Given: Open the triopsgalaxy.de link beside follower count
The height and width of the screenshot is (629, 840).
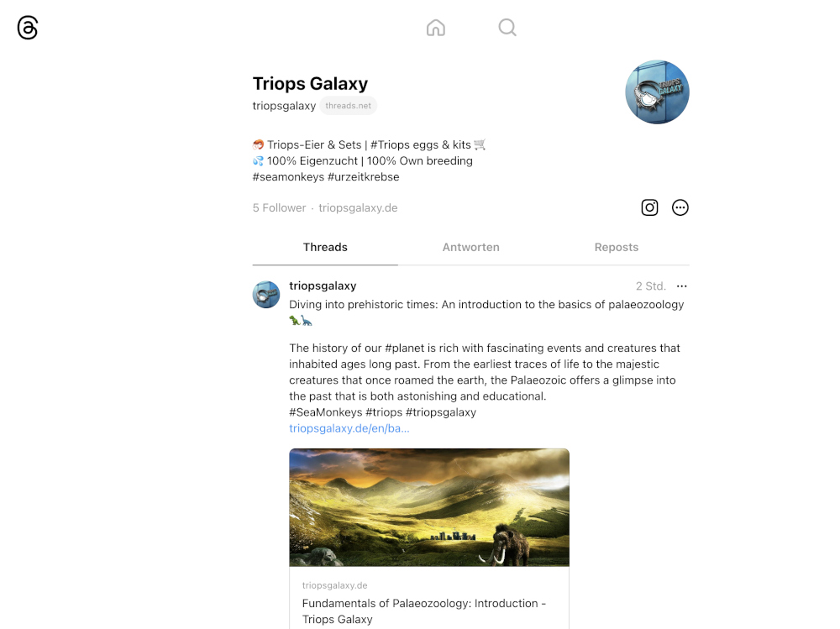Looking at the screenshot, I should (x=358, y=208).
